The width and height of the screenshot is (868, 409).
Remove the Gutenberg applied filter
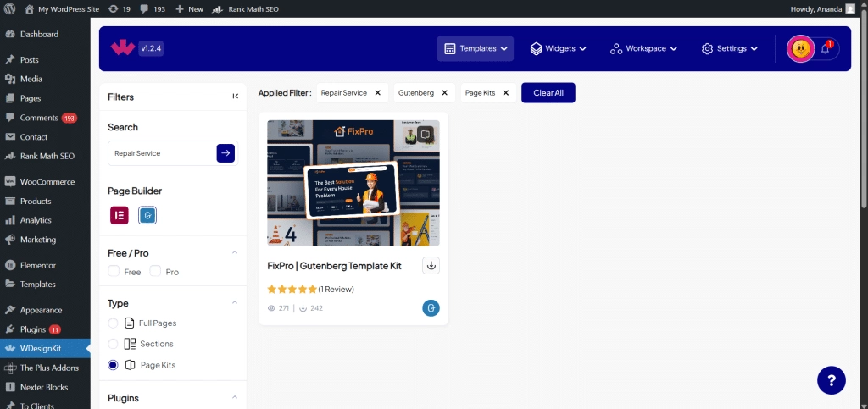coord(444,93)
